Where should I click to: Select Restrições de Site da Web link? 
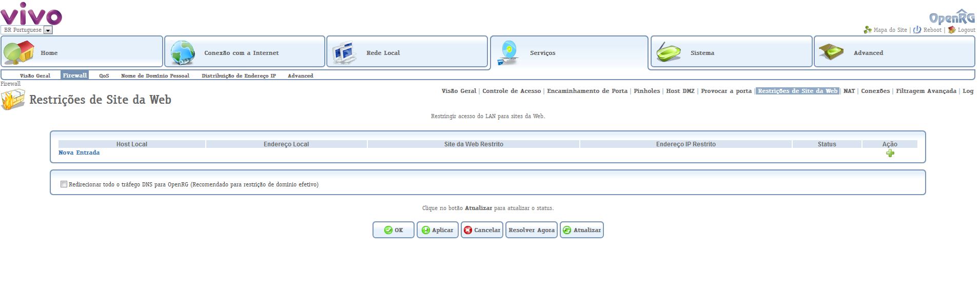pos(797,91)
